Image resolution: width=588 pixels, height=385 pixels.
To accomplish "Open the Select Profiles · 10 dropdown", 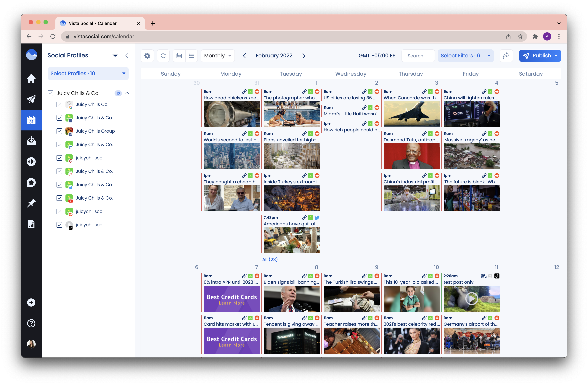I will click(x=88, y=74).
